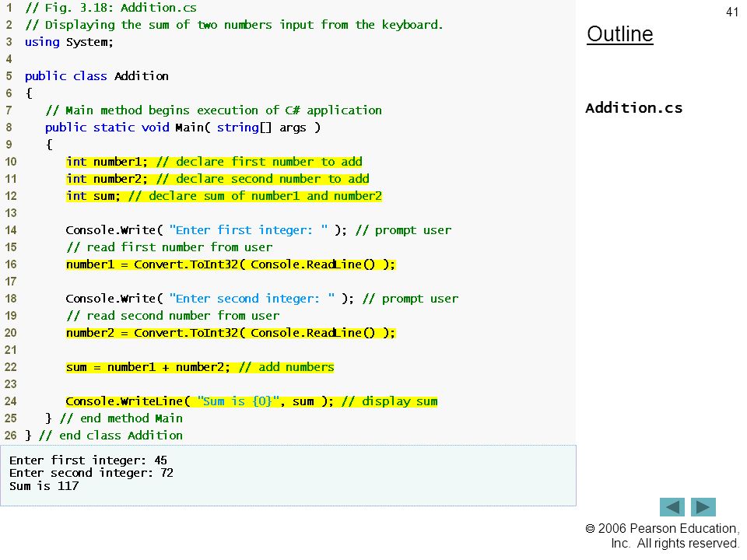Screen dimensions: 747x560
Task: Click the comment '// Fig. 3.18: Addition.cs'
Action: click(111, 8)
